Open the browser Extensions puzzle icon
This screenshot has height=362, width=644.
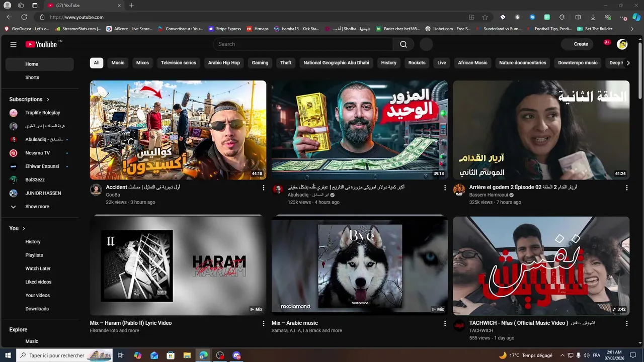click(x=562, y=17)
